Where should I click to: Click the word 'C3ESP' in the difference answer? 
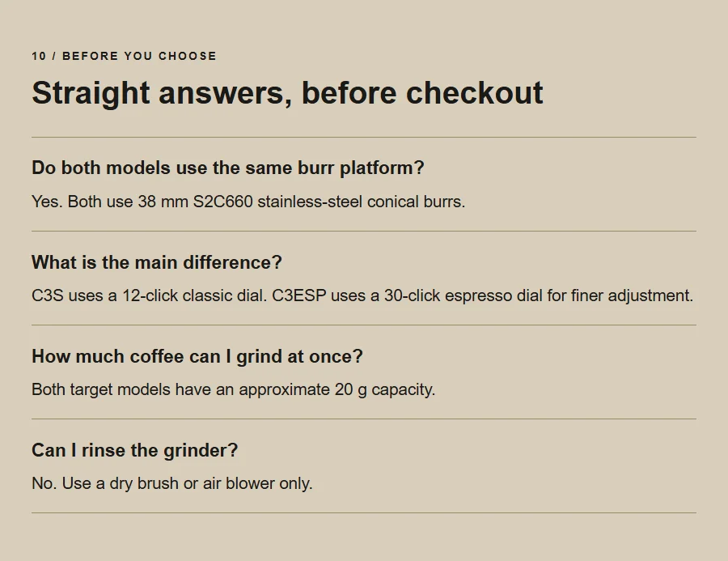(299, 295)
